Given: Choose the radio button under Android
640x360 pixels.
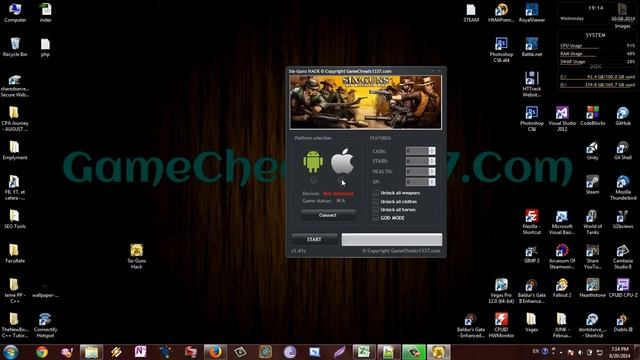Looking at the screenshot, I should (313, 180).
